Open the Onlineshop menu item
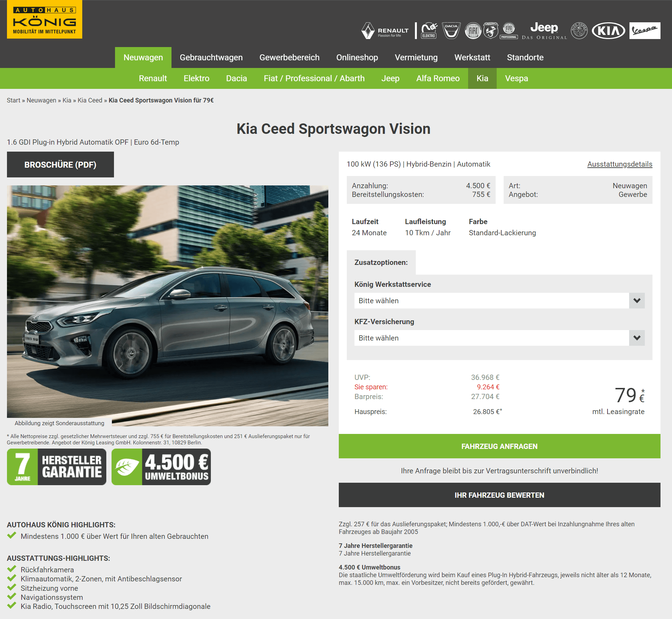Viewport: 672px width, 619px height. point(357,58)
